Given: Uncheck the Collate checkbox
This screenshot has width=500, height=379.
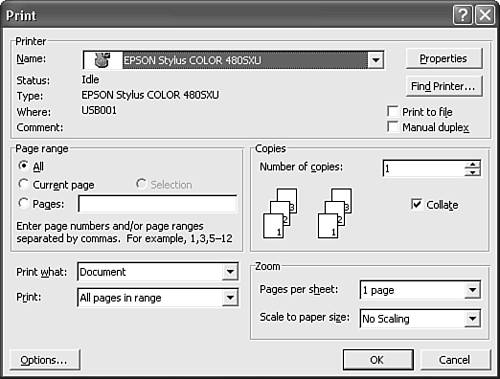Looking at the screenshot, I should (416, 204).
